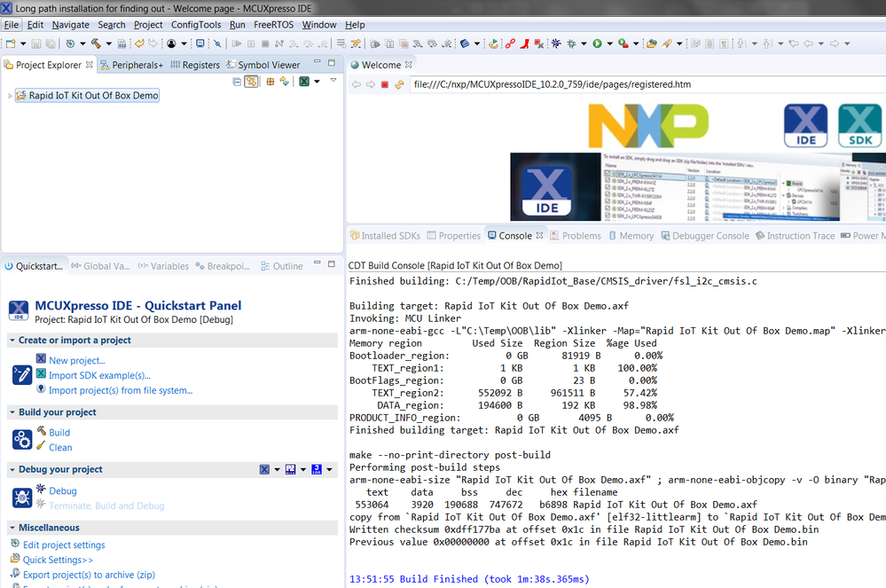This screenshot has width=886, height=588.
Task: Collapse the Create or import a project section
Action: [x=12, y=340]
